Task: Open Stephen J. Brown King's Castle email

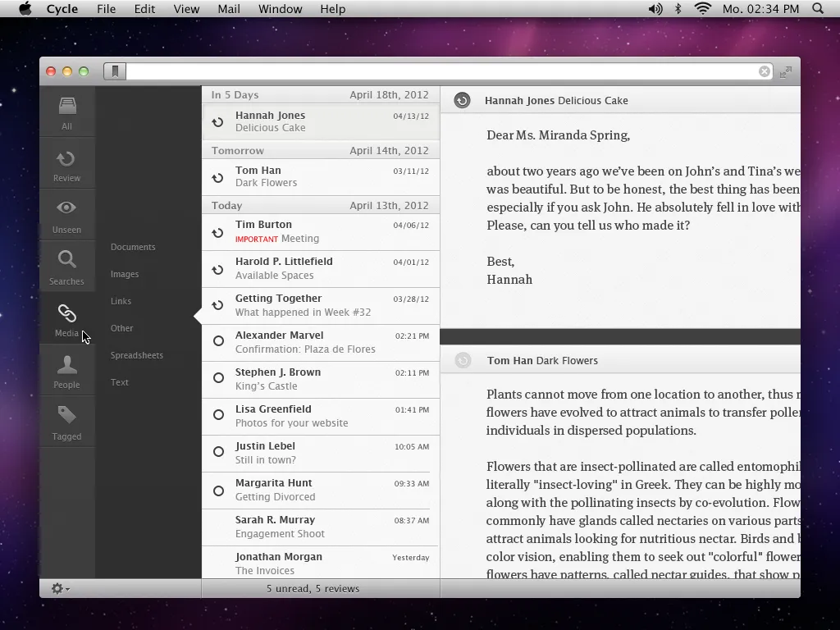Action: pos(321,380)
